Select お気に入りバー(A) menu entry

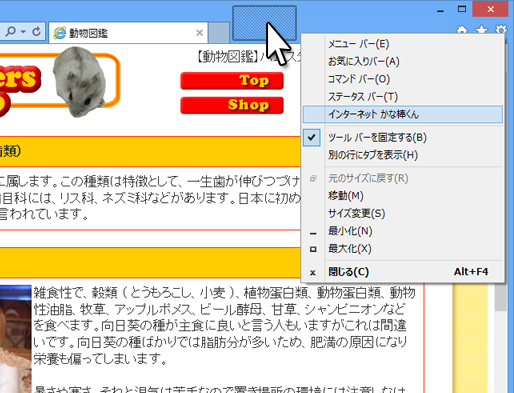coord(403,62)
